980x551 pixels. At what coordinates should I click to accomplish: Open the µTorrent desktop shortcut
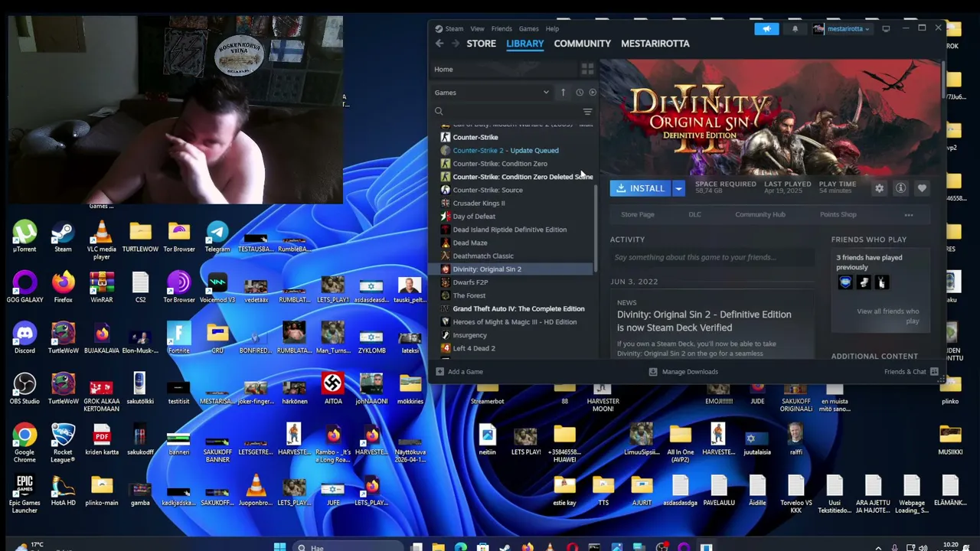pyautogui.click(x=24, y=236)
